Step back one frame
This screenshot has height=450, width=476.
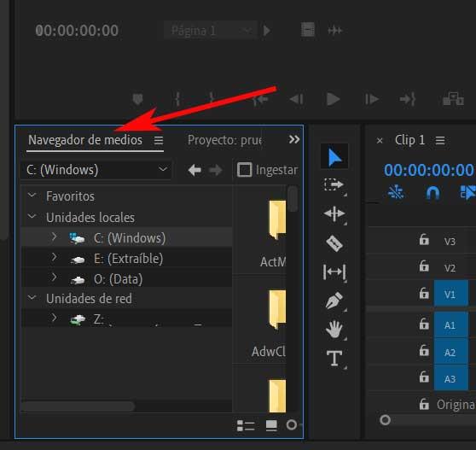point(296,99)
